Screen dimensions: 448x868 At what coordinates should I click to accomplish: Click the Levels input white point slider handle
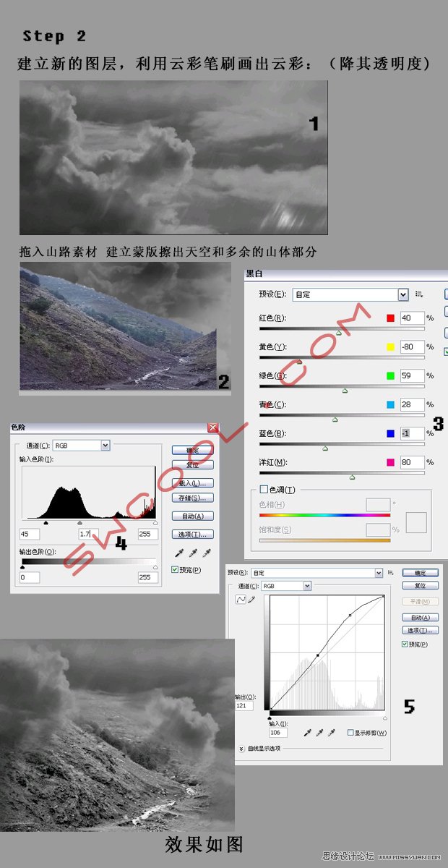[155, 522]
